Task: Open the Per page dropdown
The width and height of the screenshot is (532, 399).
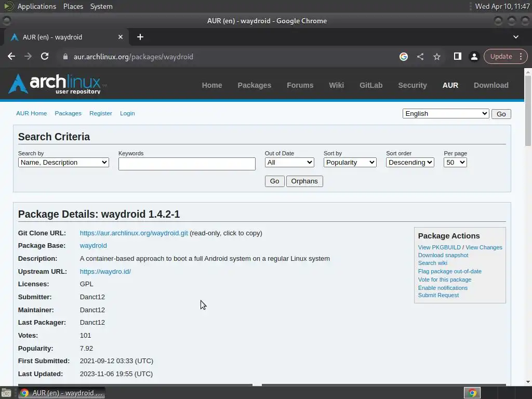Action: [x=455, y=163]
